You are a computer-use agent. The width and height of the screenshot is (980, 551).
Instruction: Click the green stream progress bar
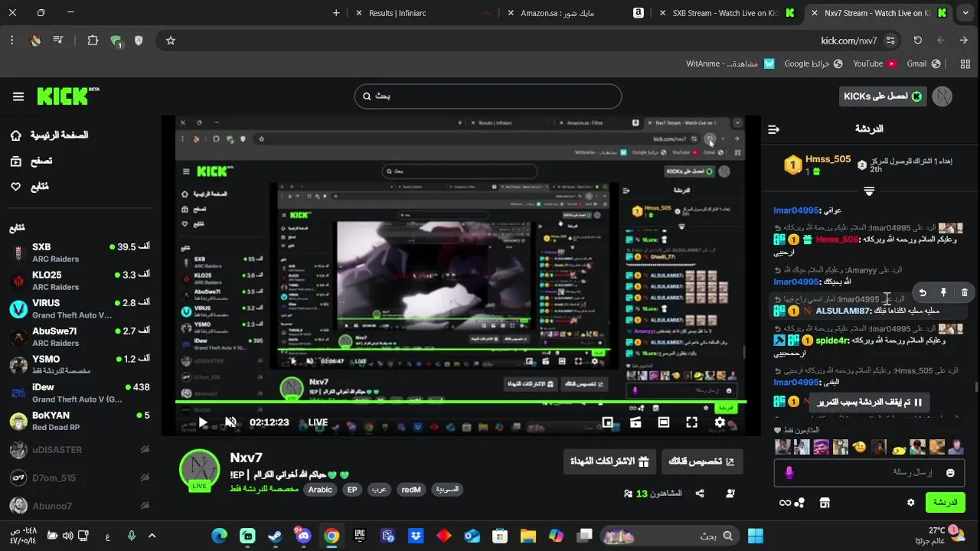(x=461, y=401)
